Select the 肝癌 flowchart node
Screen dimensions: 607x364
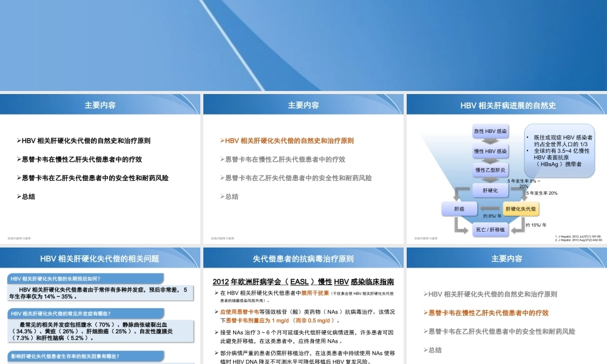(x=459, y=209)
